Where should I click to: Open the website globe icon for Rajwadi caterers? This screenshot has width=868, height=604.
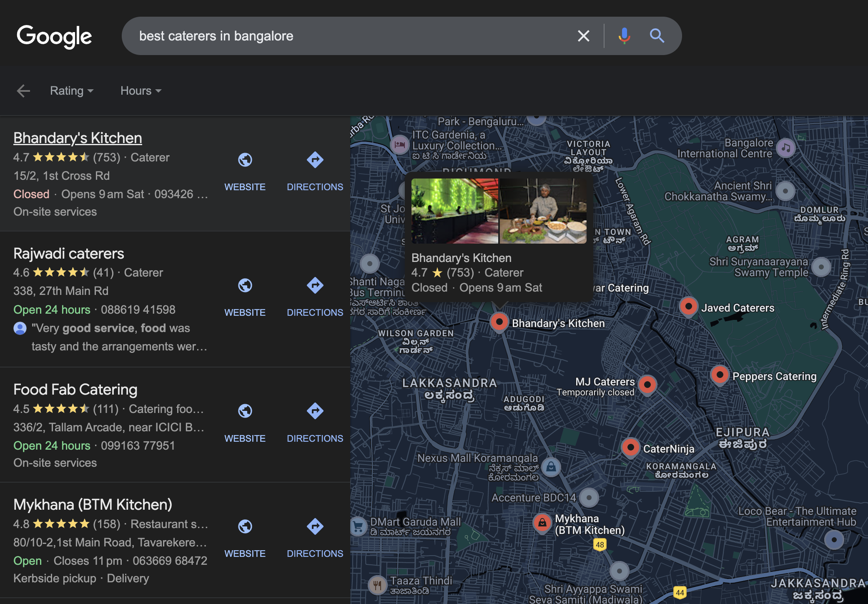[245, 286]
